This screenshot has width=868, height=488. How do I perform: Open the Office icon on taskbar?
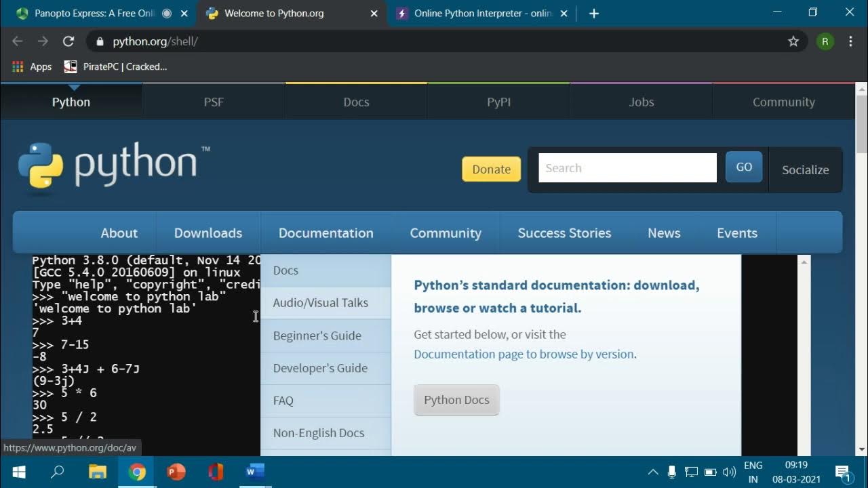(216, 472)
